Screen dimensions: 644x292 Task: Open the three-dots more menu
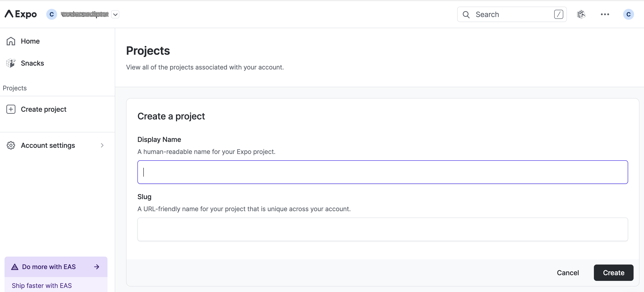click(x=605, y=14)
